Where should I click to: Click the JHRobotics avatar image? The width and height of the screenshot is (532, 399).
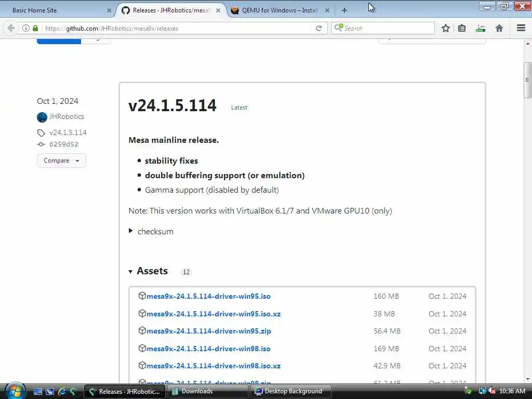point(42,117)
